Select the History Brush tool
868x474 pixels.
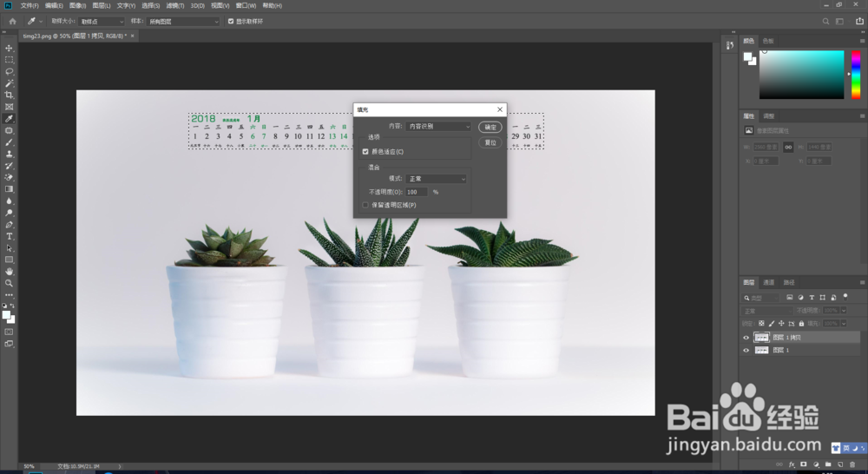9,166
